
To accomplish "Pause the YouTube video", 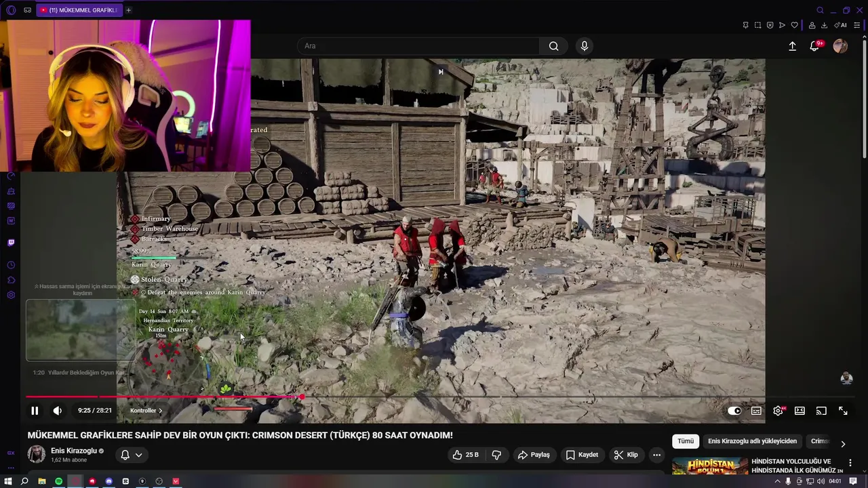I will [x=35, y=411].
